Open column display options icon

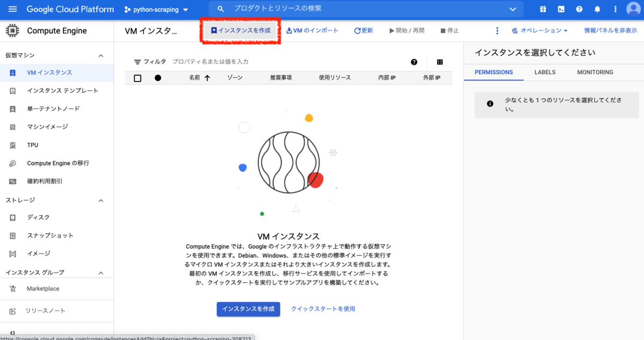click(x=440, y=62)
